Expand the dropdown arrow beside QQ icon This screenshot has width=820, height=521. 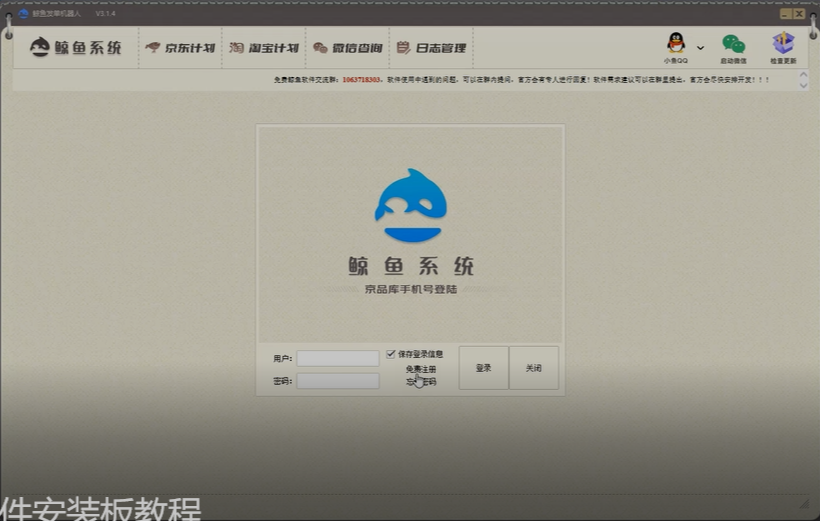pos(700,48)
